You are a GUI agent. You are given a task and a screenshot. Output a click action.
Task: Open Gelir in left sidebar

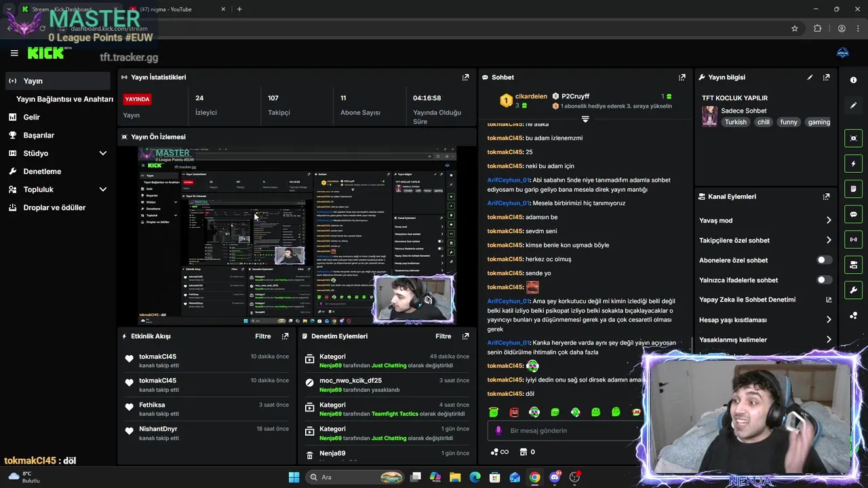(x=58, y=117)
